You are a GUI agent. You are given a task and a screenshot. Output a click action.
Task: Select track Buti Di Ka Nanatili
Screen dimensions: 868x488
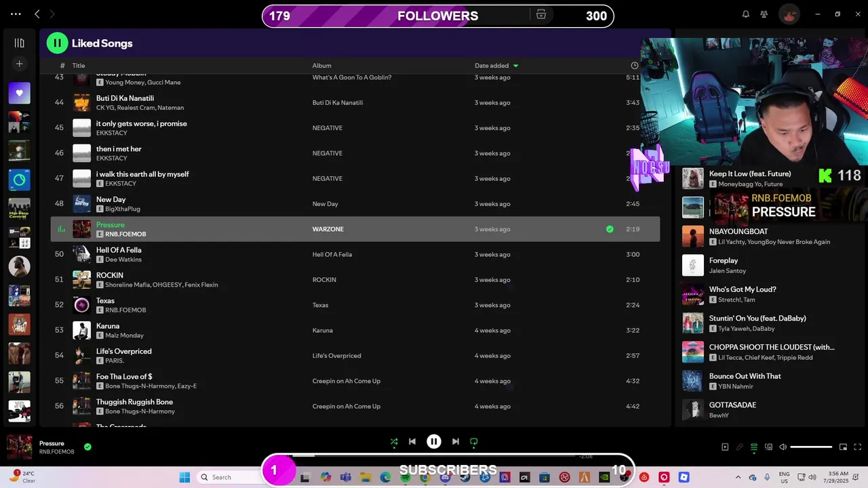(355, 102)
